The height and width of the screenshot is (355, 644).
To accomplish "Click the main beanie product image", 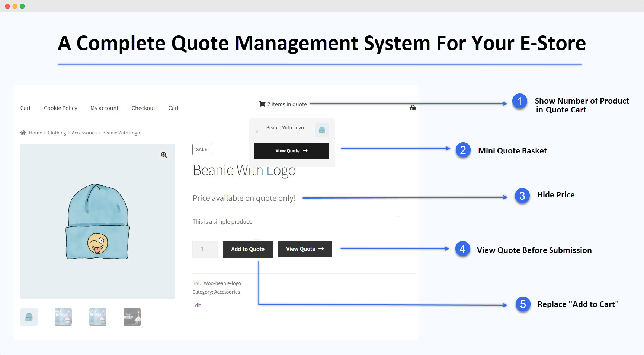I will (x=97, y=221).
